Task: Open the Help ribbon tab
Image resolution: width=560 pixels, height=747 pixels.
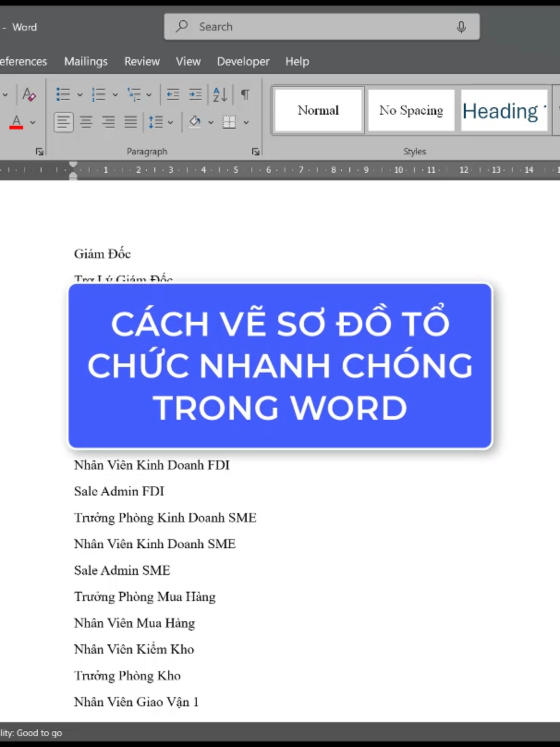Action: (x=297, y=61)
